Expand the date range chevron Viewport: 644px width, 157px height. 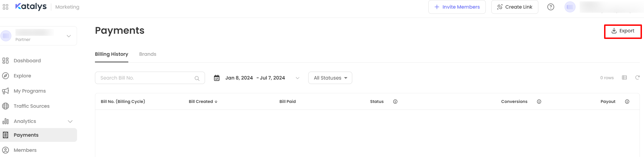click(298, 78)
